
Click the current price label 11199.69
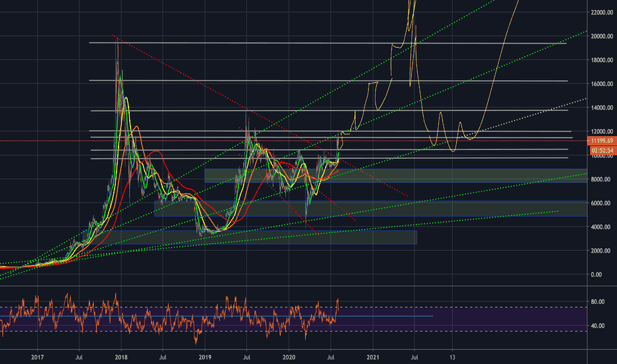(x=602, y=141)
